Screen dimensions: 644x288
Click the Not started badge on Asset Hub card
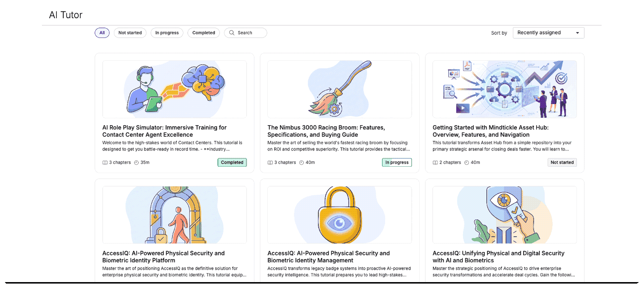point(562,162)
